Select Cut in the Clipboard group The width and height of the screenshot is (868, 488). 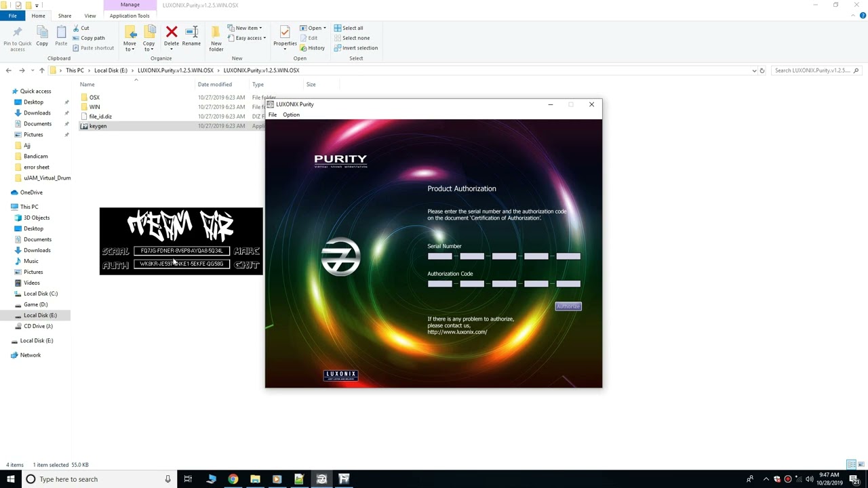(x=80, y=28)
